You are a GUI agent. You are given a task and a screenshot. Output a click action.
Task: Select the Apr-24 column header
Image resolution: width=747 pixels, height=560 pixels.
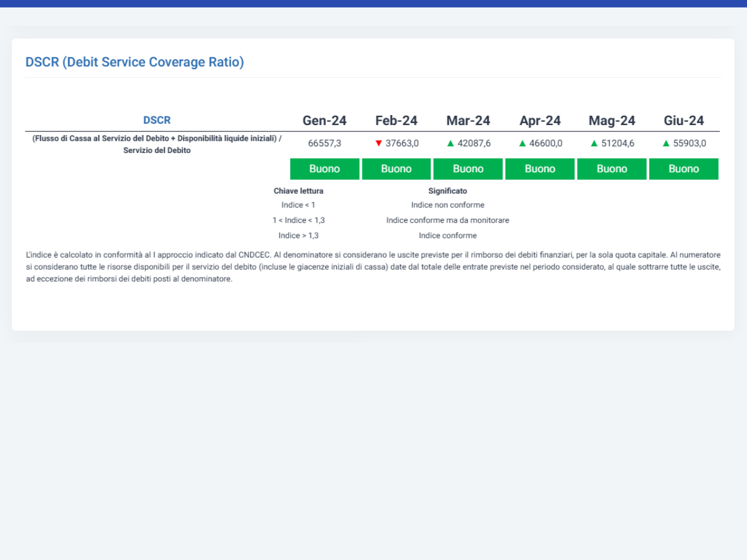coord(540,121)
